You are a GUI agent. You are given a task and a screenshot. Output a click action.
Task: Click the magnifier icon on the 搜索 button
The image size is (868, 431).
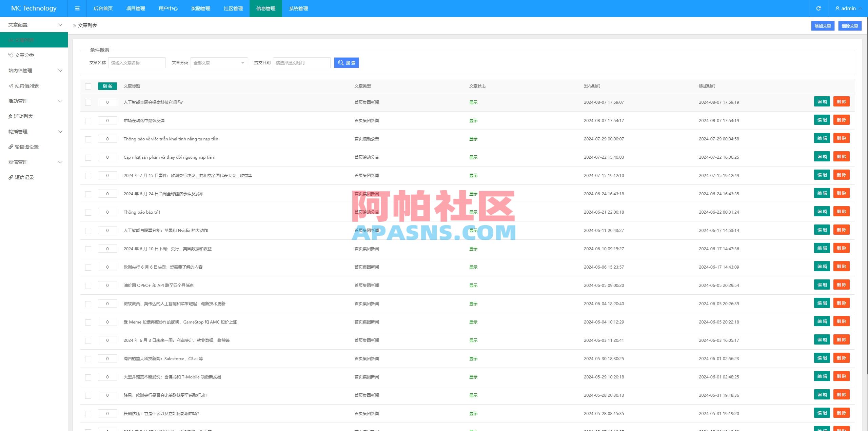pyautogui.click(x=340, y=62)
